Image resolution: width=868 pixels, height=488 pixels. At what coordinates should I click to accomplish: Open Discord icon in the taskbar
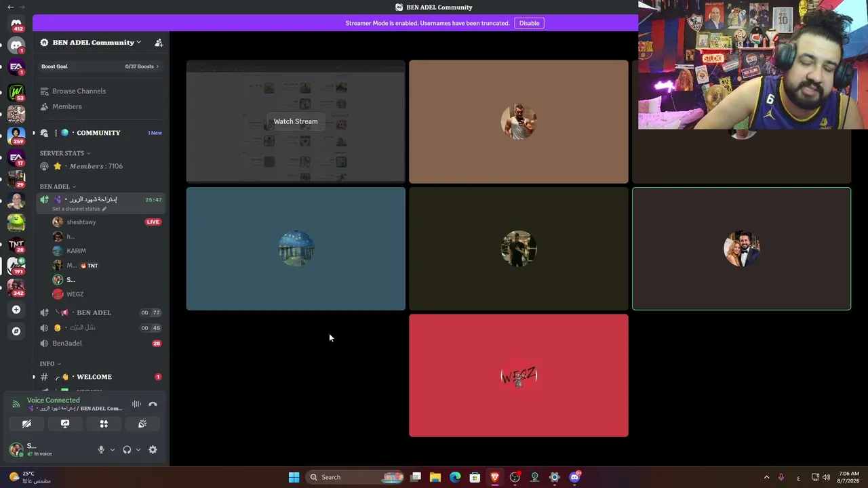tap(575, 477)
